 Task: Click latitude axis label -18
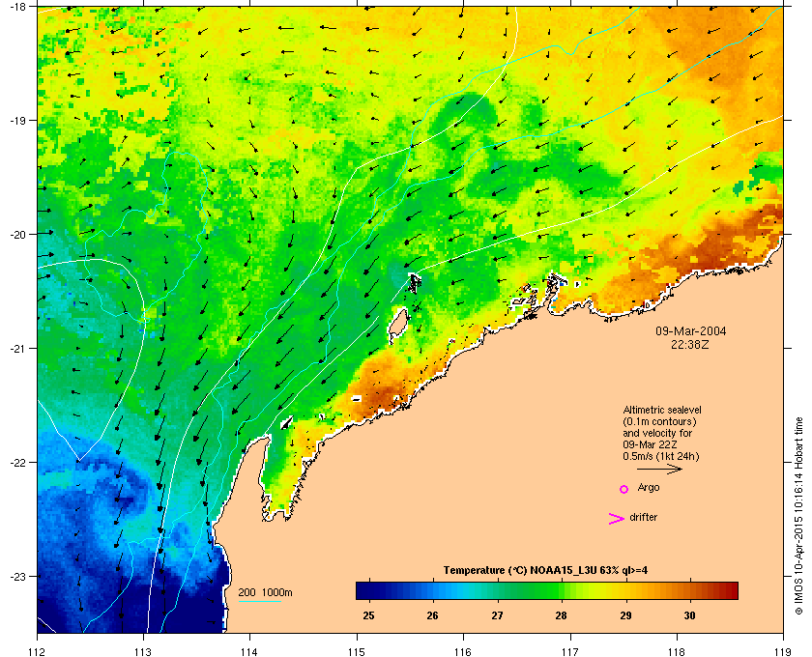point(17,6)
